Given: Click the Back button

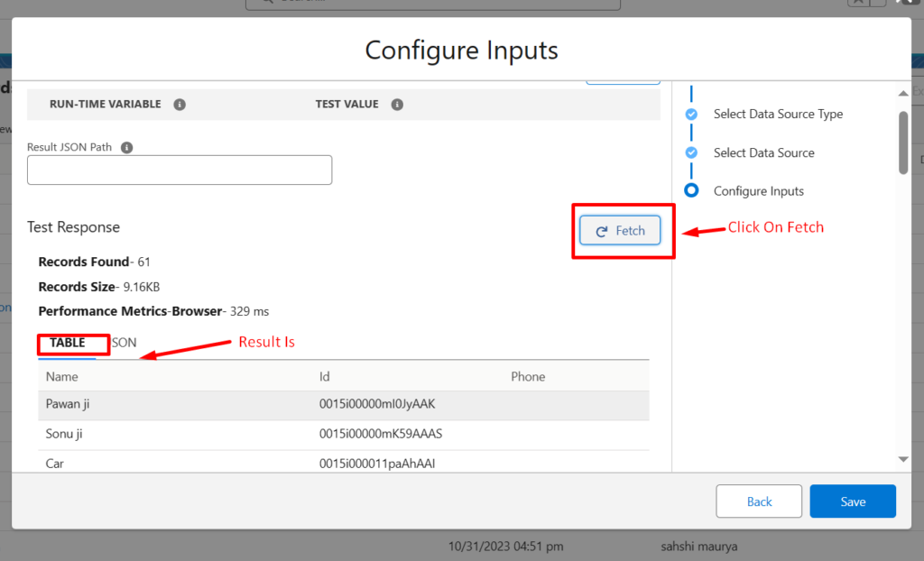Looking at the screenshot, I should (x=759, y=501).
